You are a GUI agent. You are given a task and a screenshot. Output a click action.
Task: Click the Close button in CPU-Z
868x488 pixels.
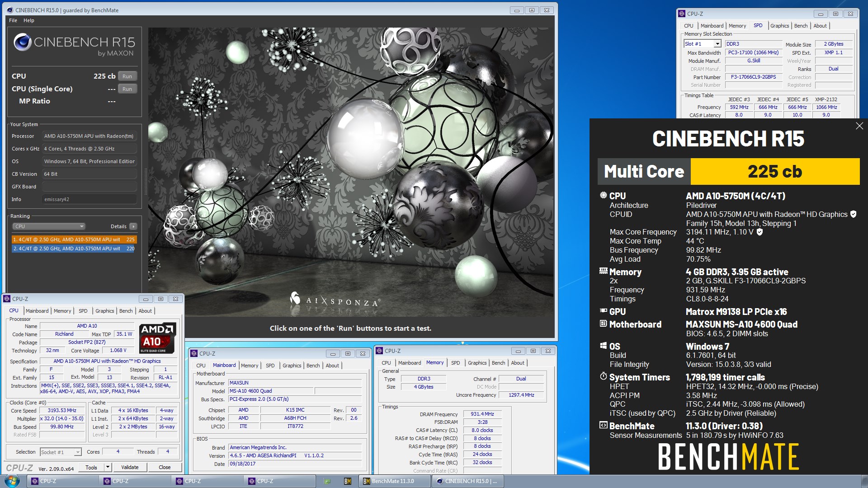pos(165,467)
